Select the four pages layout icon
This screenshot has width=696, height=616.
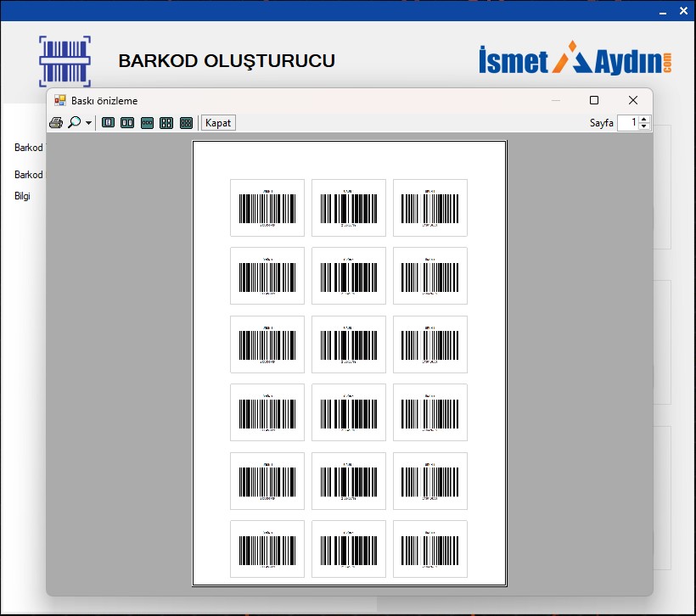(x=166, y=123)
